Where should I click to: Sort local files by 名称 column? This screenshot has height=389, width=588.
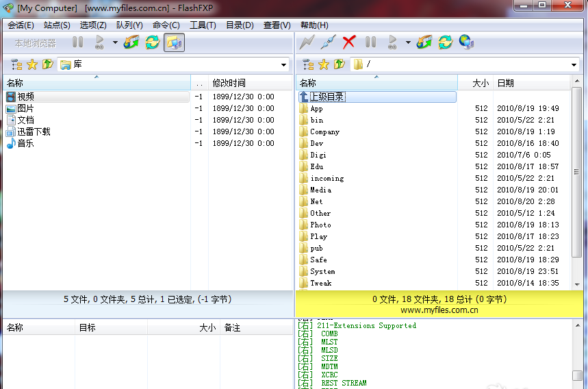coord(97,83)
